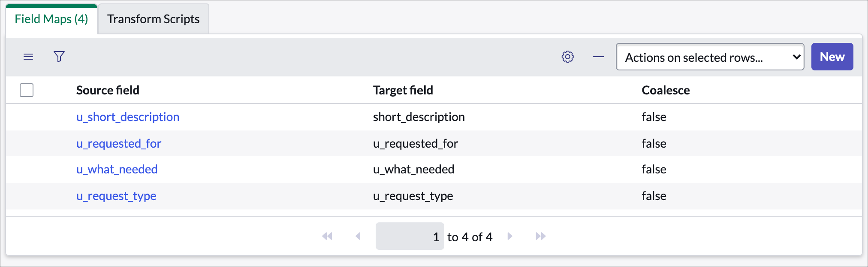Collapse the list with the minimize icon
Screen dimensions: 868x267
598,56
